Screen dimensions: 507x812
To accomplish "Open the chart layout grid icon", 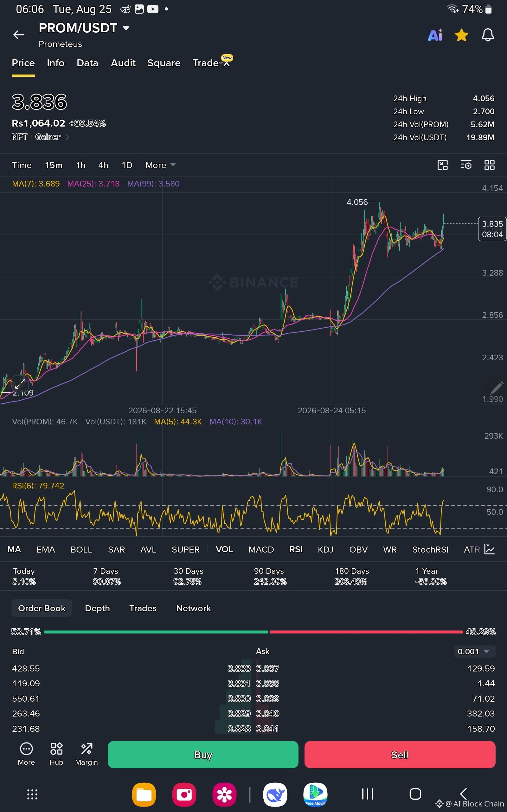I will click(x=489, y=165).
